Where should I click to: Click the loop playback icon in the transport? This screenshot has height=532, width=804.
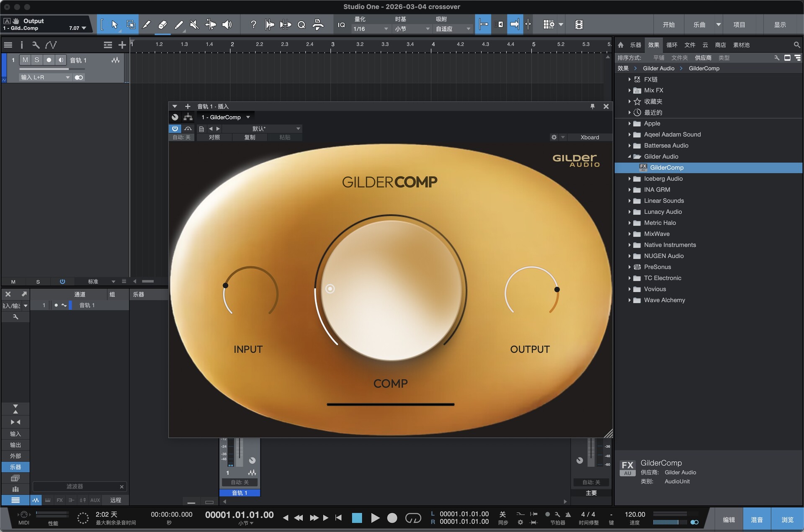click(413, 518)
